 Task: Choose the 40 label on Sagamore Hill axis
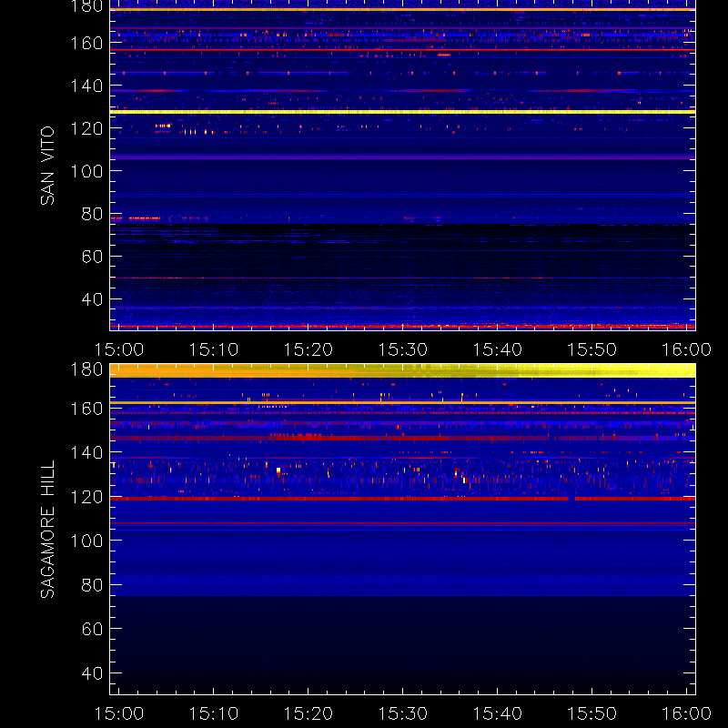92,672
